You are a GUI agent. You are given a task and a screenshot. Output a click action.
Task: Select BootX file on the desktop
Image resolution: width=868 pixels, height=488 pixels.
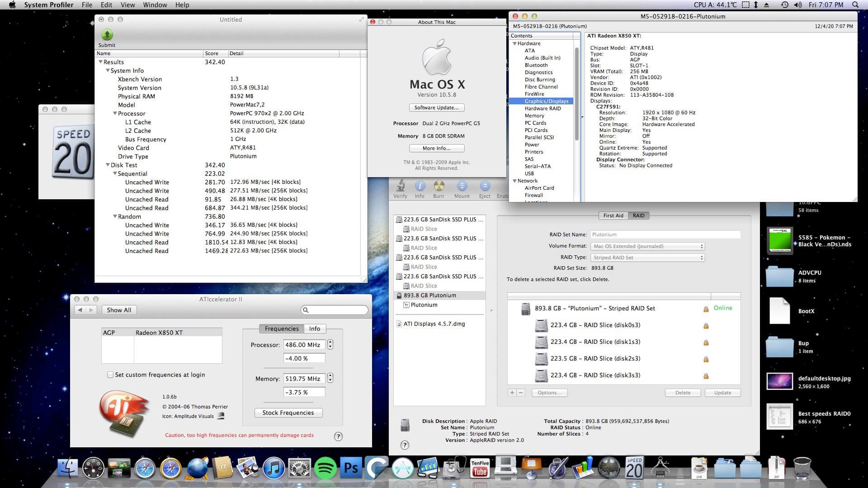[x=779, y=311]
